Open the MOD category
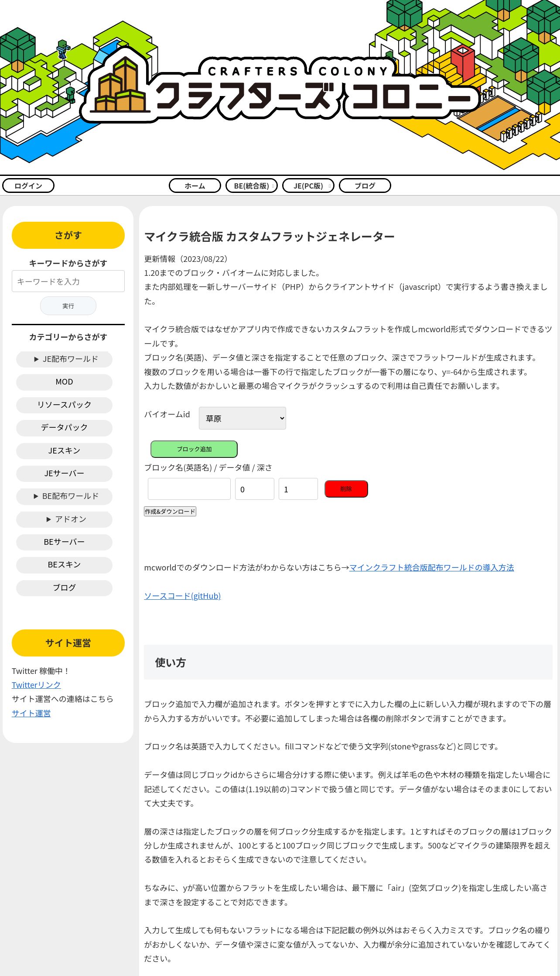560x976 pixels. point(64,382)
